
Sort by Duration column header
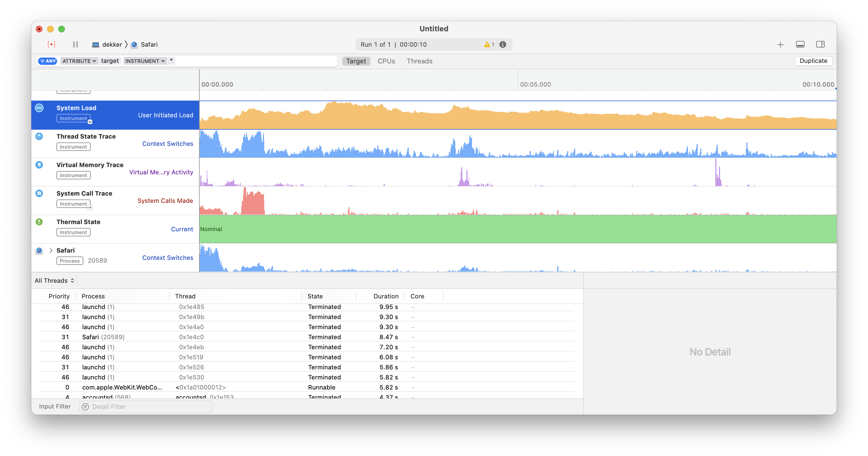click(386, 296)
